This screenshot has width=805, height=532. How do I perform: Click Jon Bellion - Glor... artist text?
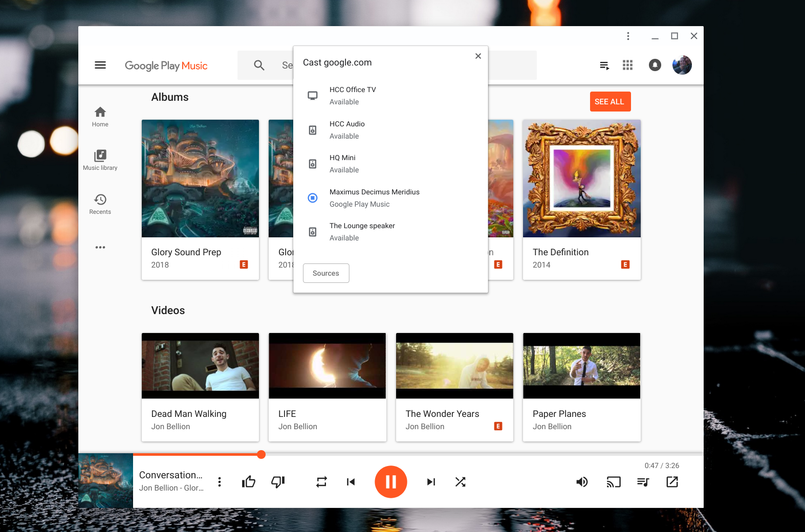[x=171, y=488]
